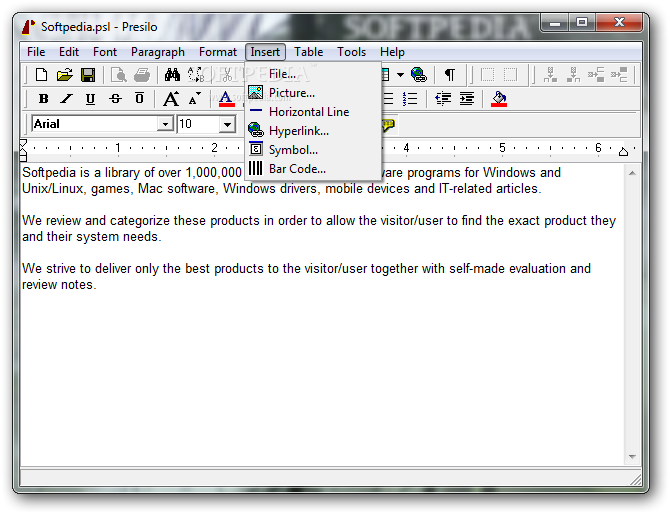This screenshot has width=670, height=514.
Task: Toggle Bold formatting
Action: pyautogui.click(x=43, y=99)
